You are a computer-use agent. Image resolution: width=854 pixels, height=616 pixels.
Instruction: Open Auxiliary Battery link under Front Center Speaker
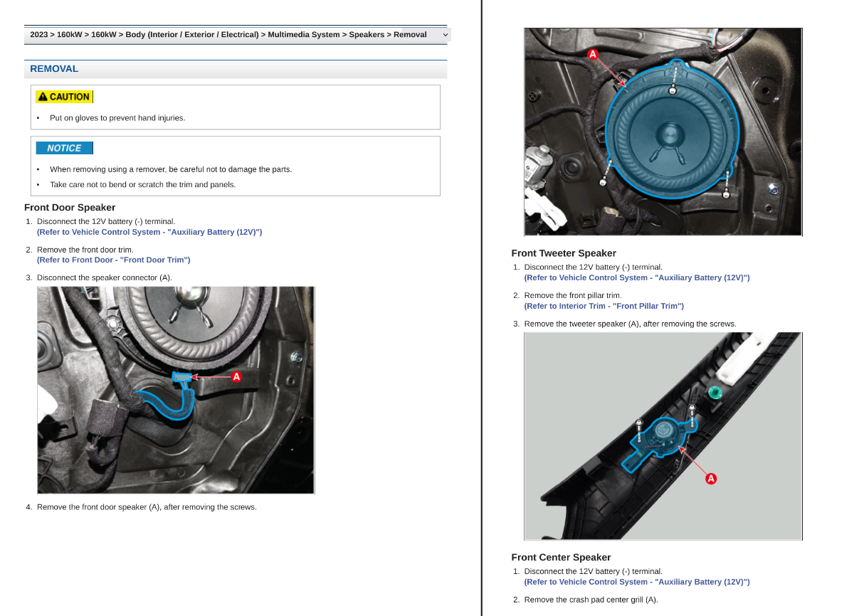tap(637, 582)
